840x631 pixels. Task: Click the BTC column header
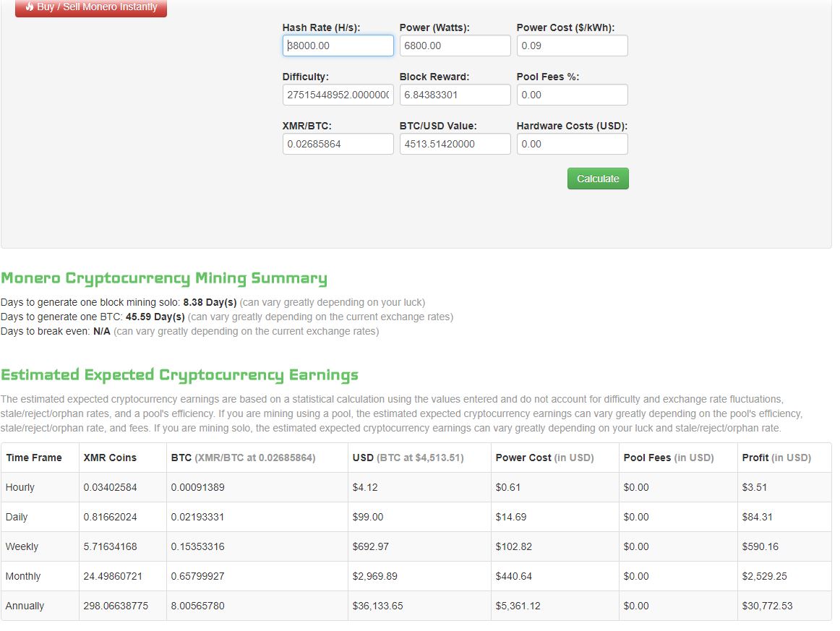(x=243, y=458)
